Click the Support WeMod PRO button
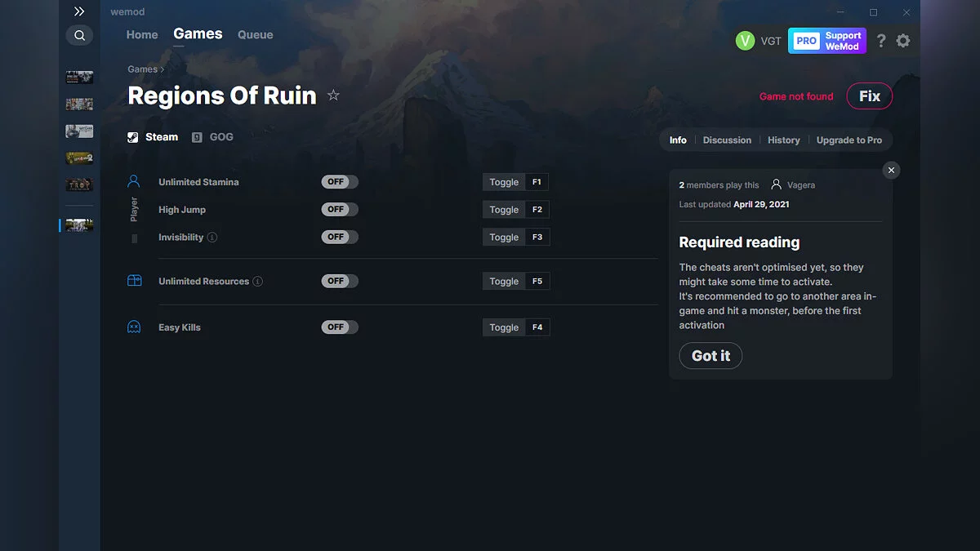The image size is (980, 551). tap(827, 41)
